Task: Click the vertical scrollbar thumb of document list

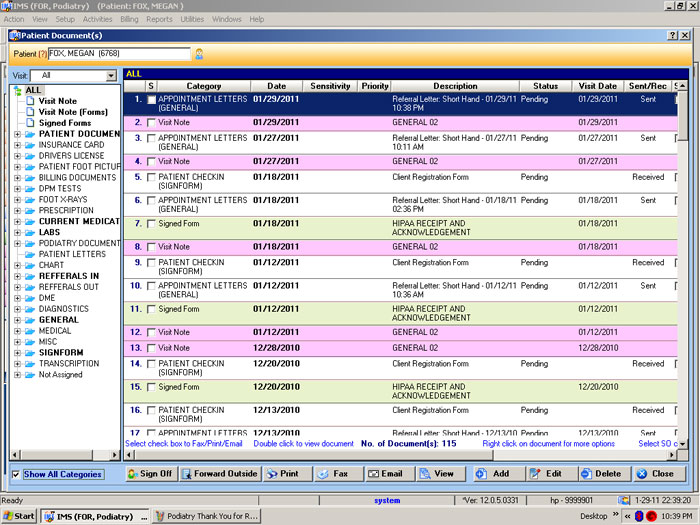Action: [682, 115]
